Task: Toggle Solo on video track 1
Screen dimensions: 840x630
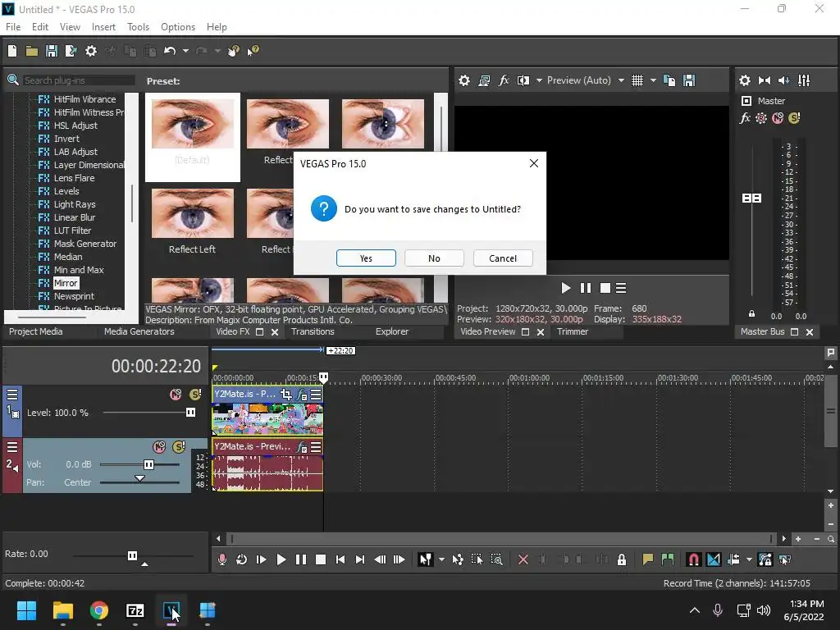Action: point(195,395)
